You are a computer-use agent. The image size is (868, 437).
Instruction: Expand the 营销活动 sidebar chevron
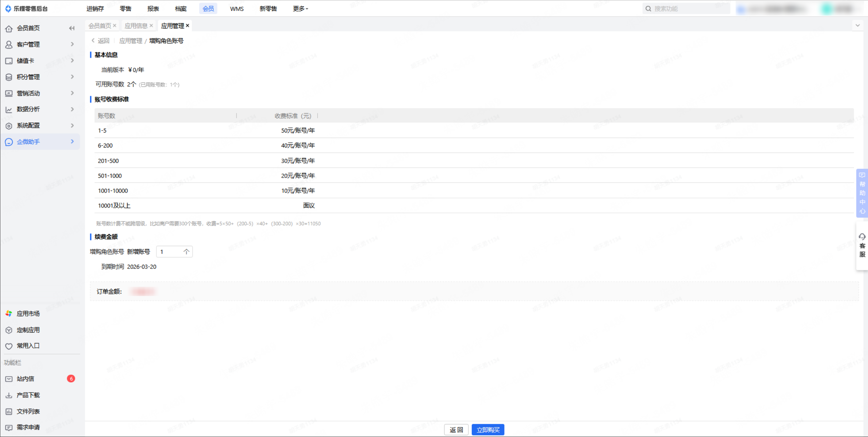pyautogui.click(x=72, y=93)
